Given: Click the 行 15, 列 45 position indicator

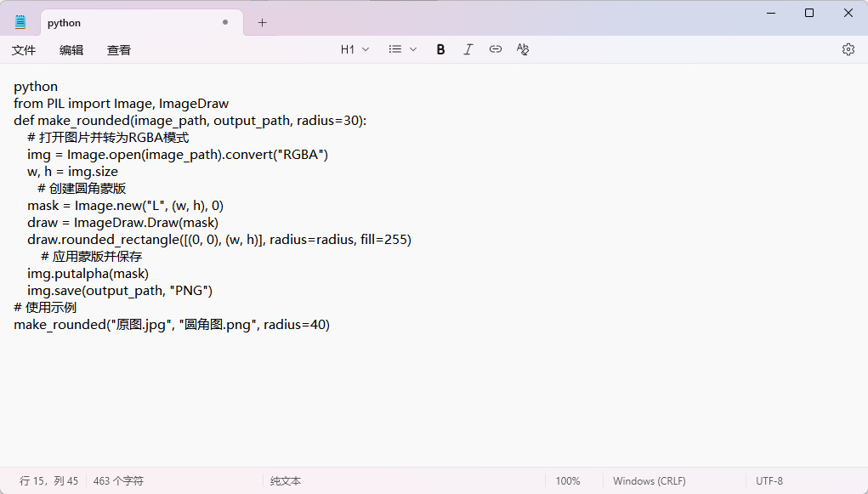Looking at the screenshot, I should point(48,480).
